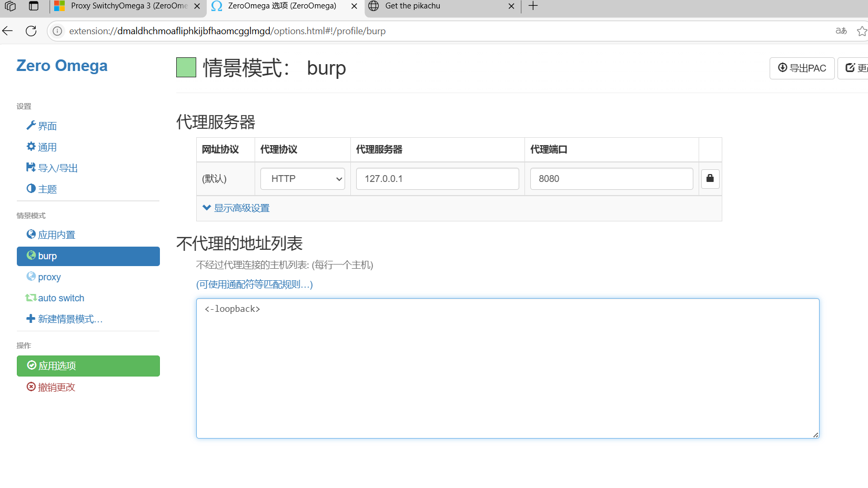
Task: Go back in browser history
Action: [7, 31]
